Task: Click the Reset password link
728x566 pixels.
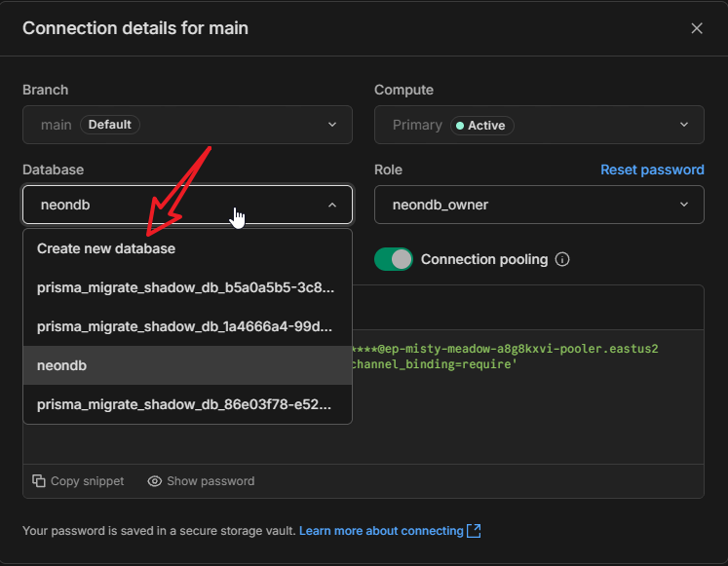Action: tap(652, 170)
